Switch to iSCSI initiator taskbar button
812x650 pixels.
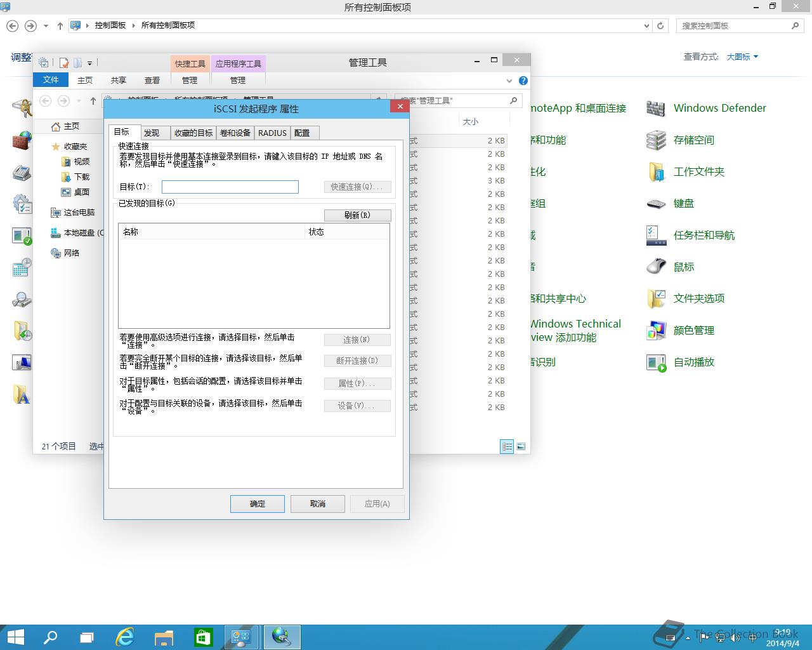click(x=281, y=637)
